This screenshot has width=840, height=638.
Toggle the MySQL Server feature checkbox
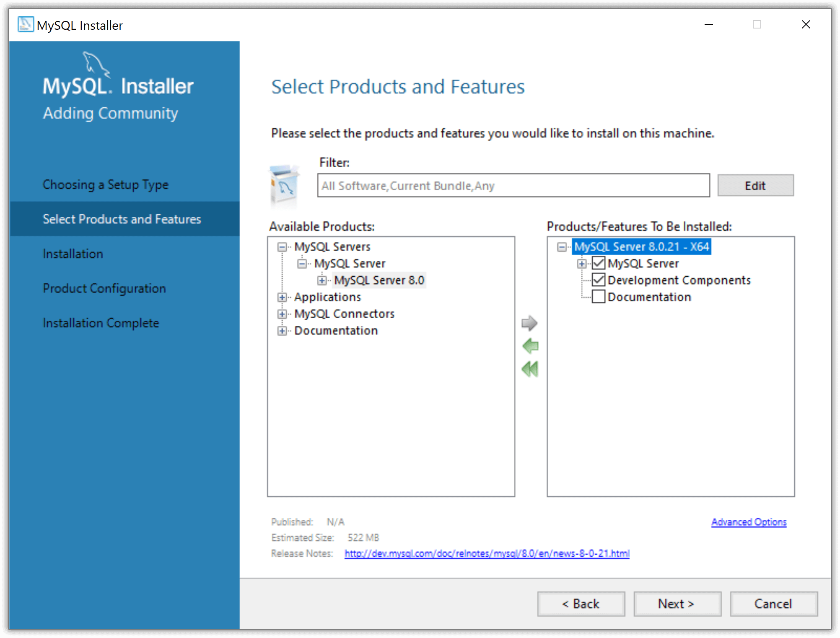pos(599,263)
